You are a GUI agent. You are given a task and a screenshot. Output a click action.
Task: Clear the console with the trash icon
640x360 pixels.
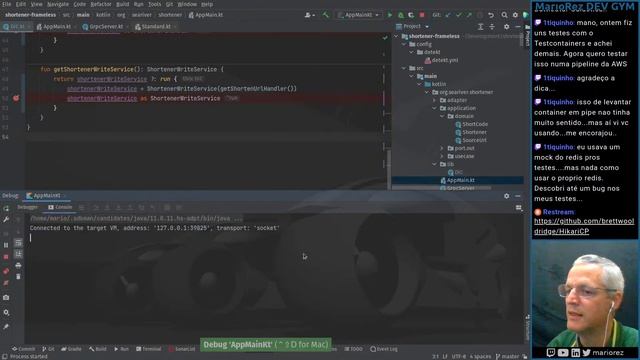click(x=18, y=277)
